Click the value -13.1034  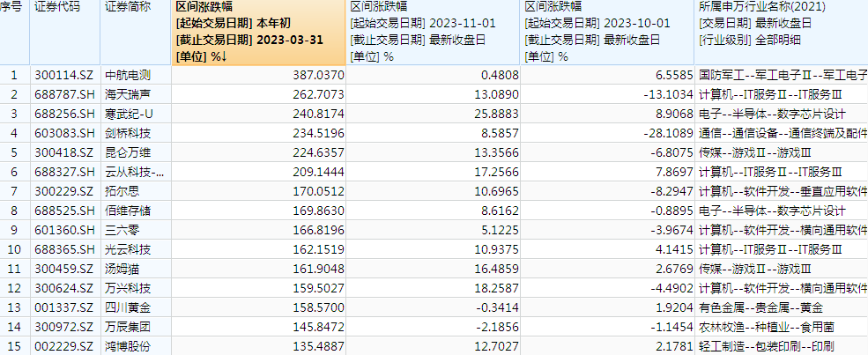(668, 94)
